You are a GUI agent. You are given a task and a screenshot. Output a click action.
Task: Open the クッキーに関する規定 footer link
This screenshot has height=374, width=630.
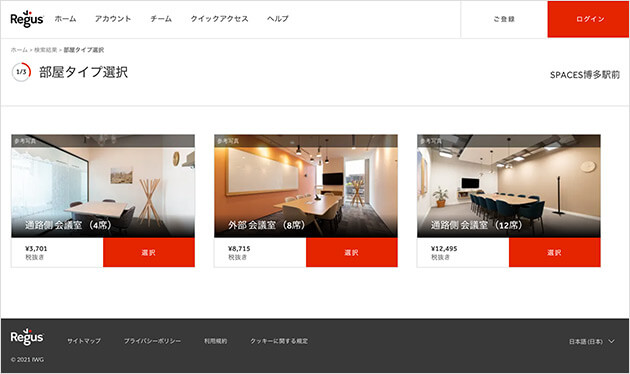pyautogui.click(x=279, y=341)
